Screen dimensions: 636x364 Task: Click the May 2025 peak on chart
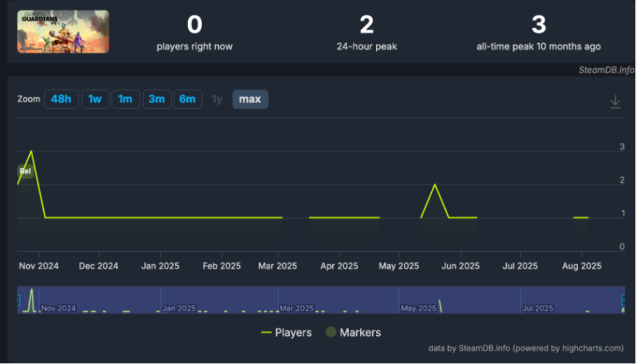tap(435, 184)
